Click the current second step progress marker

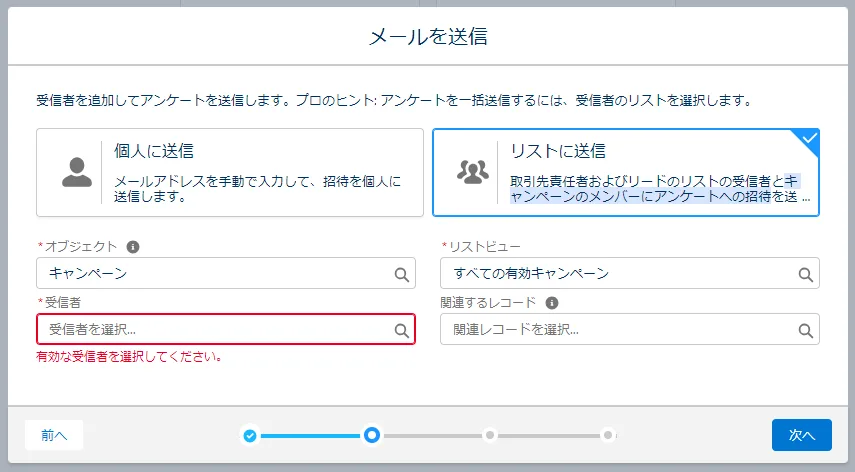(372, 435)
